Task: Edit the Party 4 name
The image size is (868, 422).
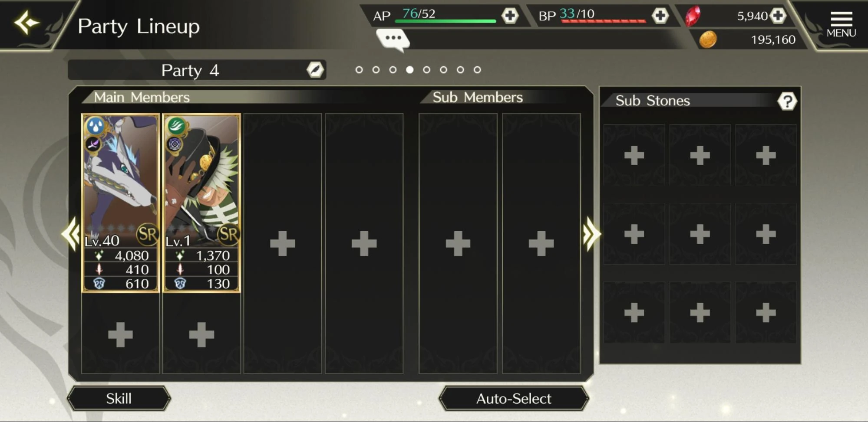Action: [315, 70]
